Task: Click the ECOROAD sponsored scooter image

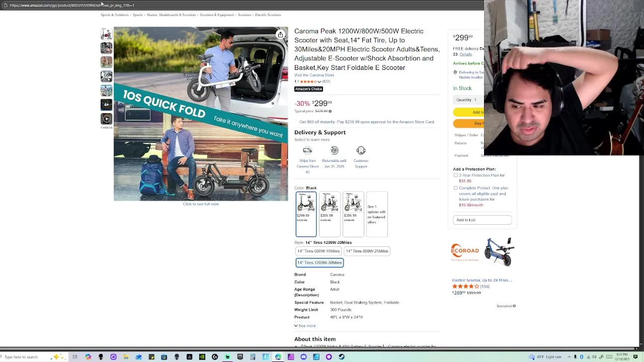Action: [x=499, y=252]
